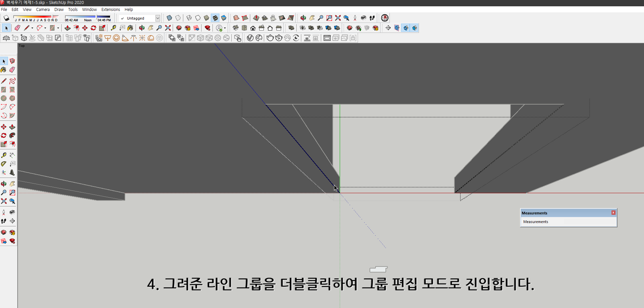Viewport: 644px width, 308px height.
Task: Activate the Orbit tool
Action: pyautogui.click(x=141, y=28)
